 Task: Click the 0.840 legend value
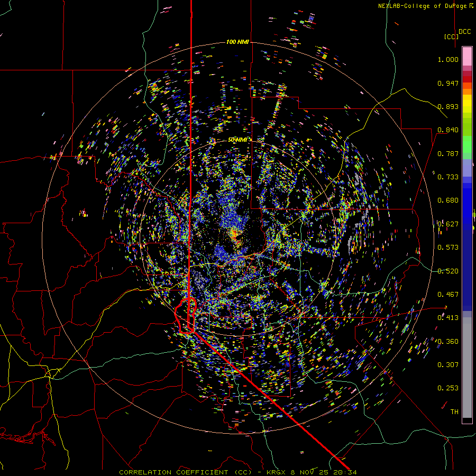[x=448, y=130]
